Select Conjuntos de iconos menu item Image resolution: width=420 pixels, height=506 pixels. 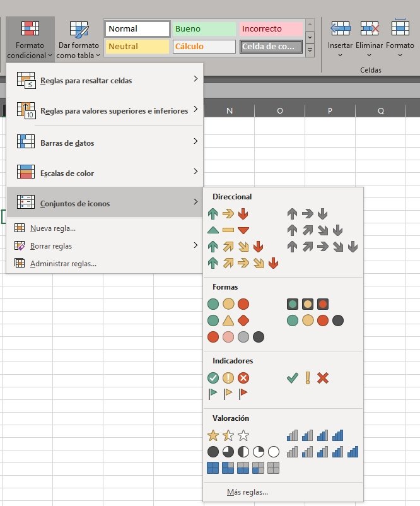(105, 202)
